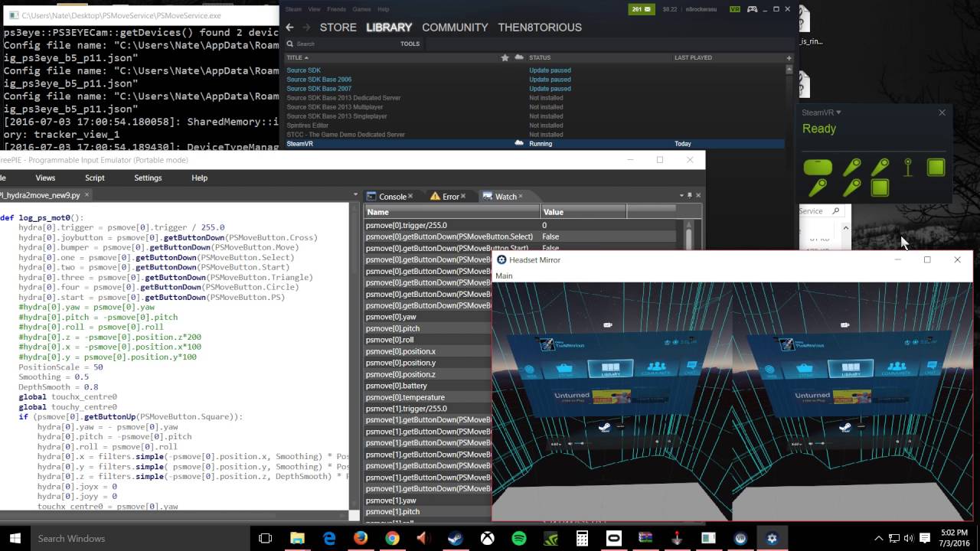This screenshot has height=551, width=980.
Task: Open Oculus app from the taskbar
Action: click(x=613, y=538)
